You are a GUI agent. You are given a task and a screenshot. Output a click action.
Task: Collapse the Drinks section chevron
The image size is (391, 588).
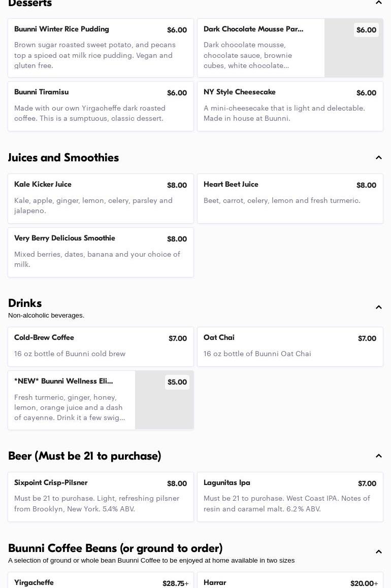[379, 307]
